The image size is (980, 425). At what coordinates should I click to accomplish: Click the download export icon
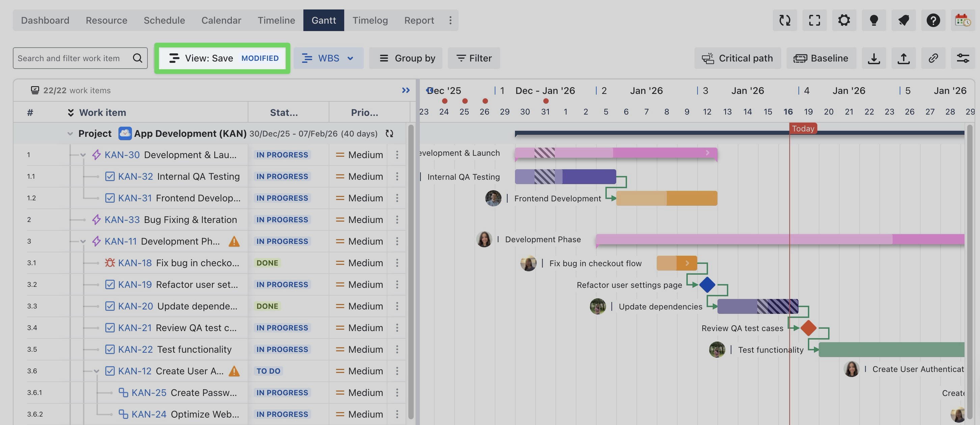click(873, 58)
